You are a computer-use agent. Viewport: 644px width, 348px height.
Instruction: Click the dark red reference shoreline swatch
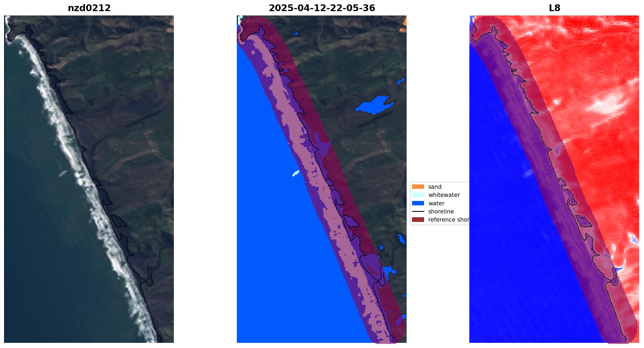coord(418,220)
